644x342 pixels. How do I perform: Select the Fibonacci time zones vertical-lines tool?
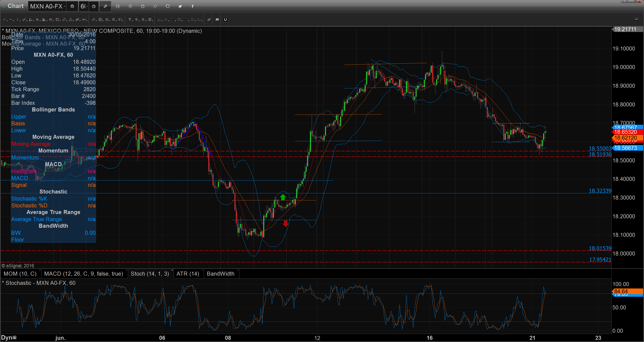click(x=120, y=20)
